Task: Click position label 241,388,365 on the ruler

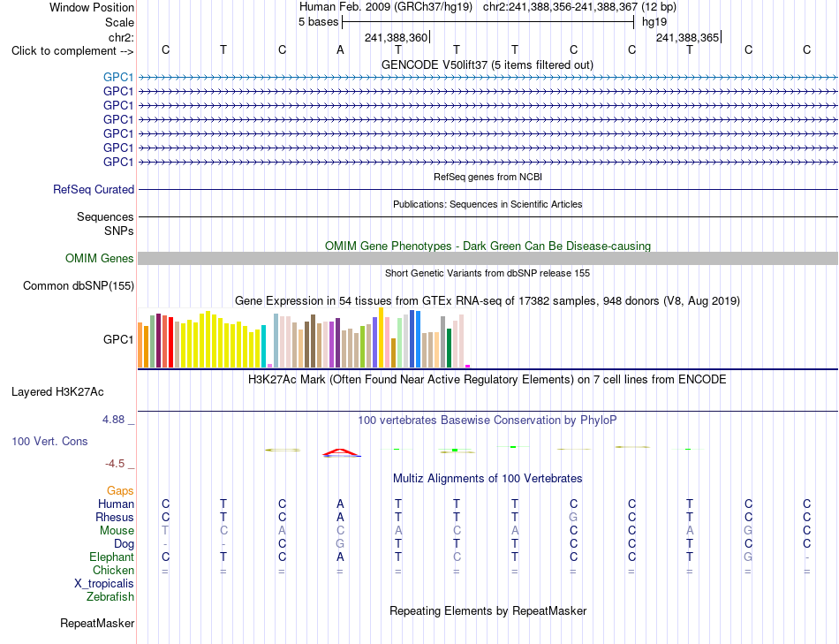Action: coord(688,37)
